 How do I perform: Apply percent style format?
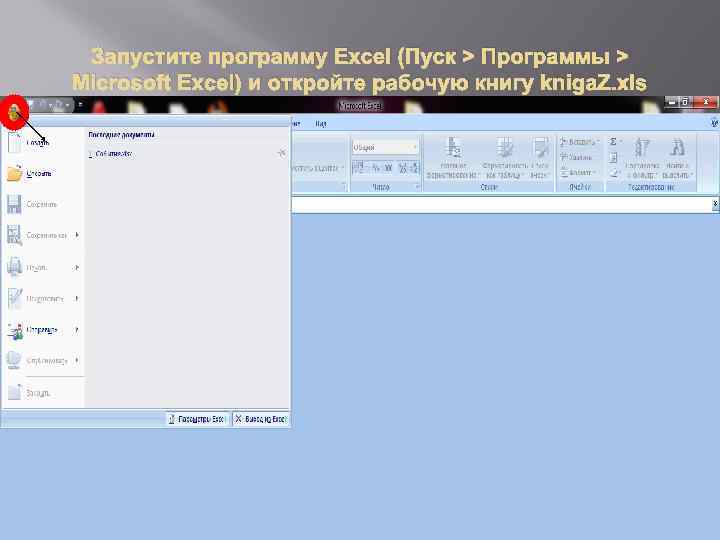coord(377,168)
